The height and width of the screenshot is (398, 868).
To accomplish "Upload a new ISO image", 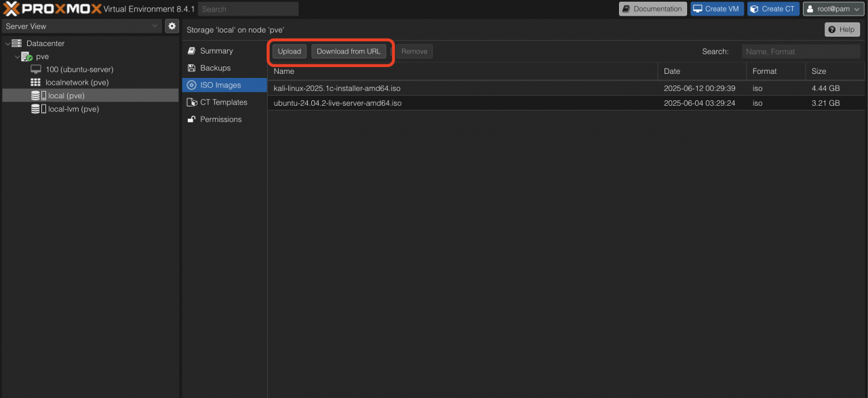I will [x=290, y=52].
